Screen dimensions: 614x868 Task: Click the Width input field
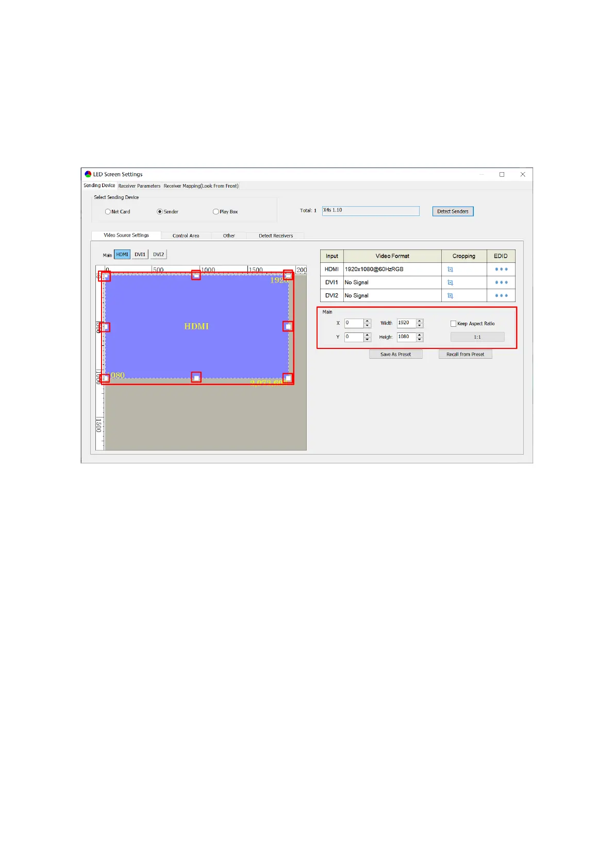(407, 323)
